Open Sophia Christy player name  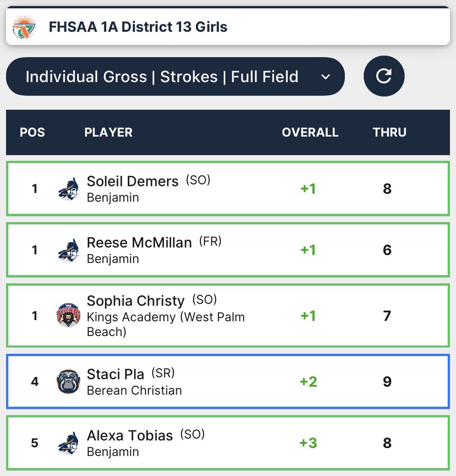click(x=136, y=301)
